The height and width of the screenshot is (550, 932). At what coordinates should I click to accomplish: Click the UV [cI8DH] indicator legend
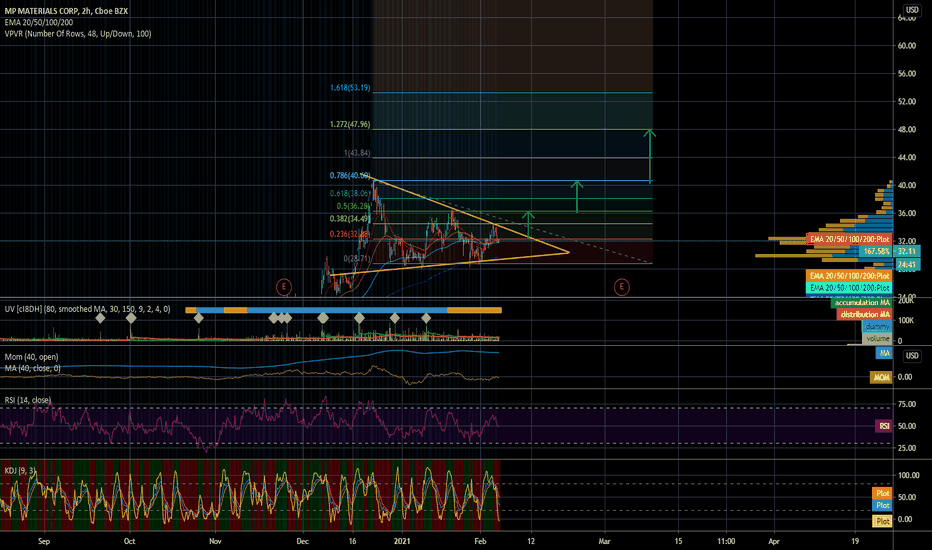[x=87, y=309]
